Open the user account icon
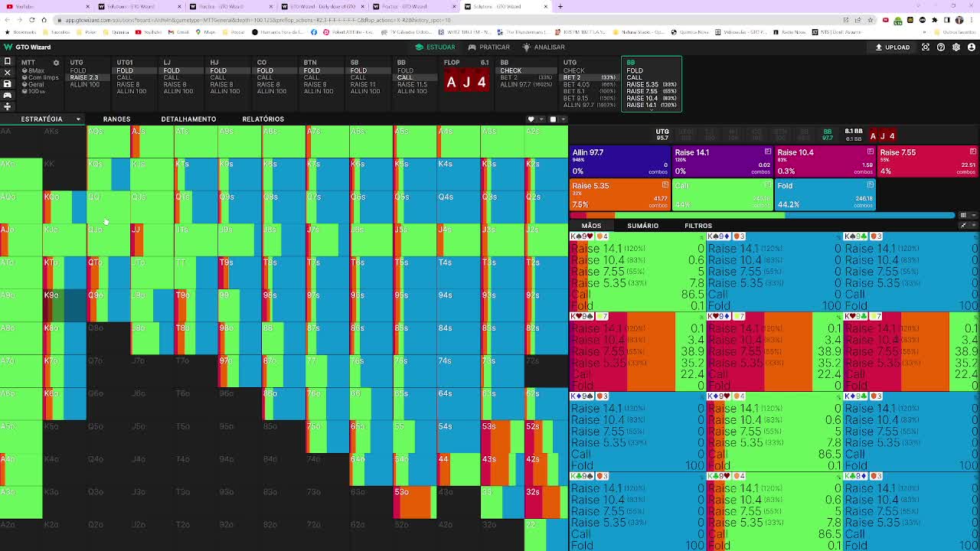Image resolution: width=980 pixels, height=551 pixels. (972, 47)
